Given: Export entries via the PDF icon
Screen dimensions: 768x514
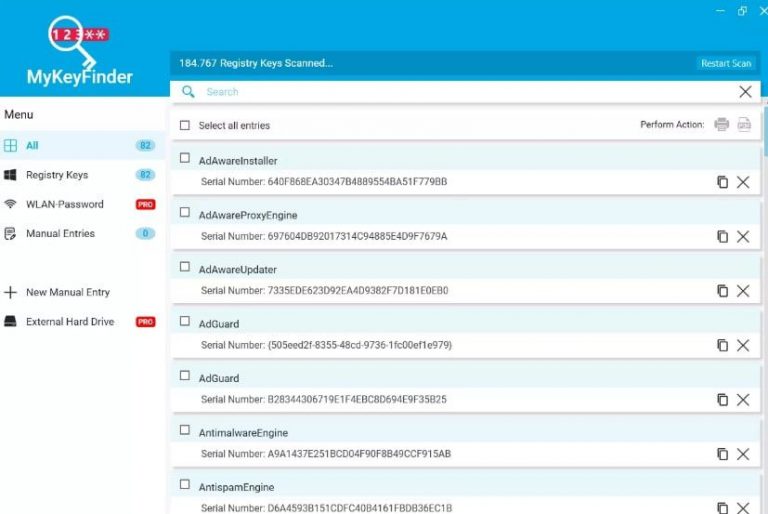Looking at the screenshot, I should pyautogui.click(x=744, y=124).
